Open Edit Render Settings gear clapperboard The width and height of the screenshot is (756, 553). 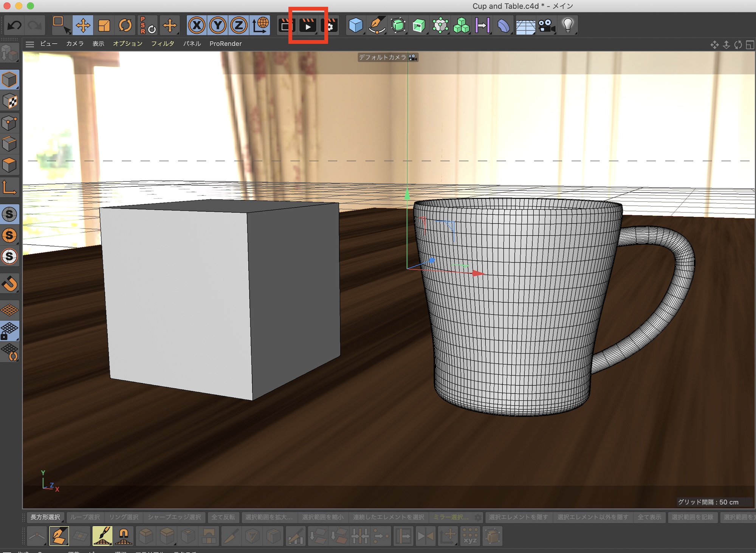pyautogui.click(x=329, y=26)
